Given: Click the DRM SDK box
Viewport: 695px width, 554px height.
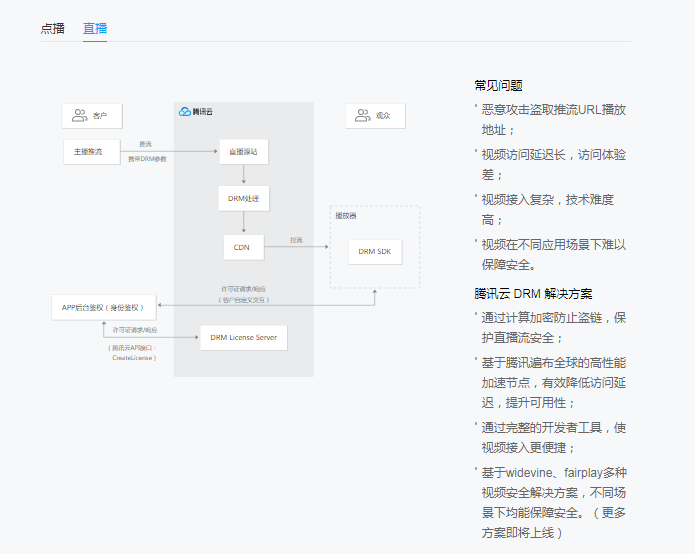Looking at the screenshot, I should point(375,252).
